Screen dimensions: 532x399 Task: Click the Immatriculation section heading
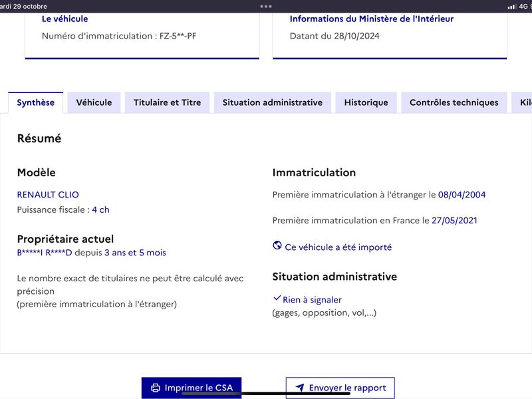(x=314, y=172)
